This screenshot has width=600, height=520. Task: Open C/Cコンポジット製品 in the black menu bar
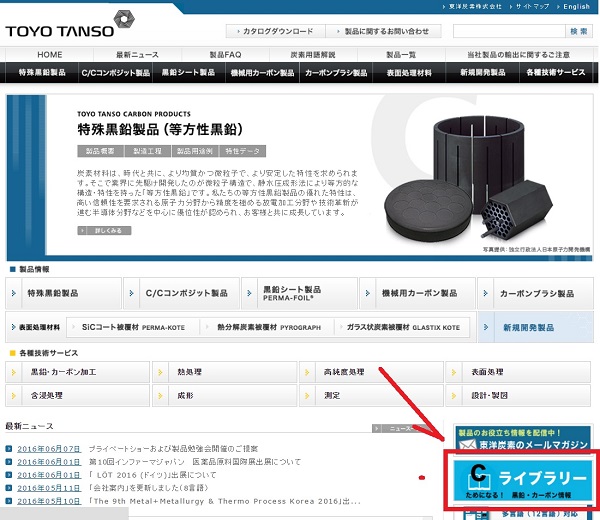pyautogui.click(x=115, y=72)
